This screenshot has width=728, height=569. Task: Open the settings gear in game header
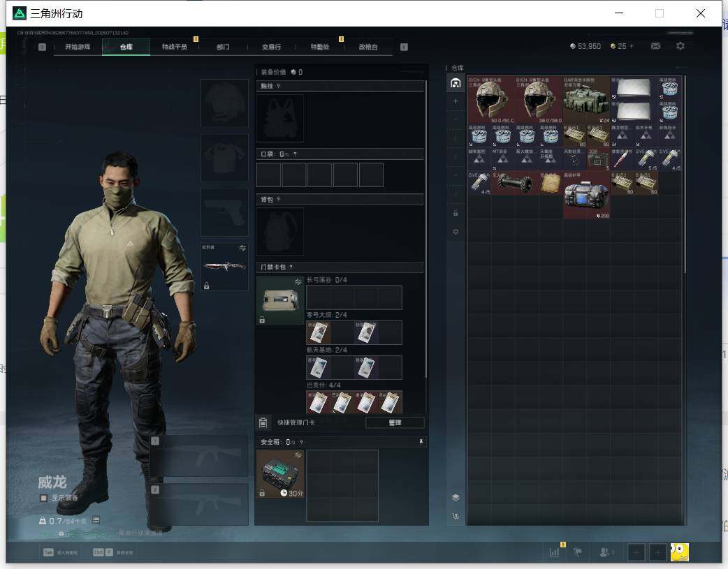tap(680, 46)
